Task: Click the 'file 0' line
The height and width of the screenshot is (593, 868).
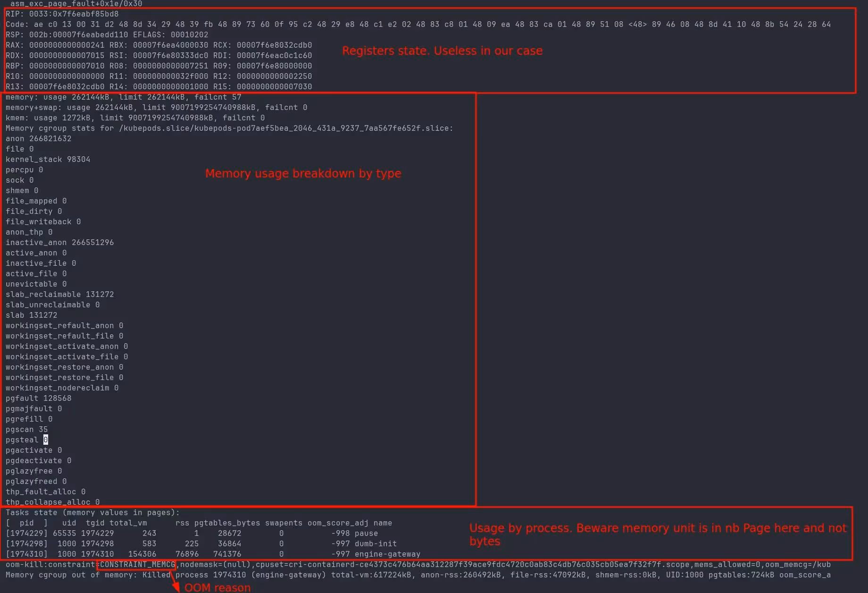Action: 20,149
